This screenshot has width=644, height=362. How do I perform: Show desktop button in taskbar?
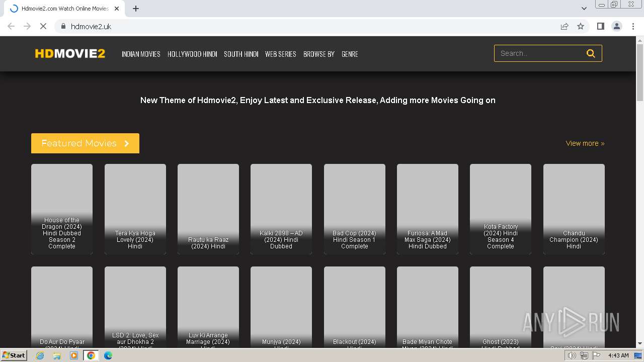tap(639, 355)
